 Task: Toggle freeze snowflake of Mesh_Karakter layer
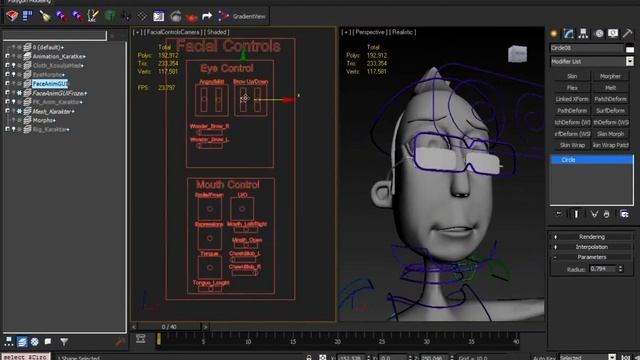click(19, 111)
